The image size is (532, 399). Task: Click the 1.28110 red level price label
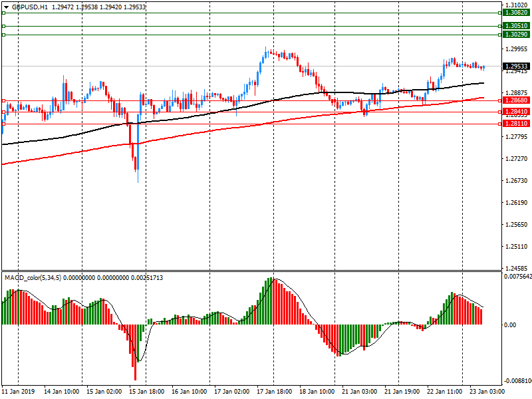(x=516, y=124)
